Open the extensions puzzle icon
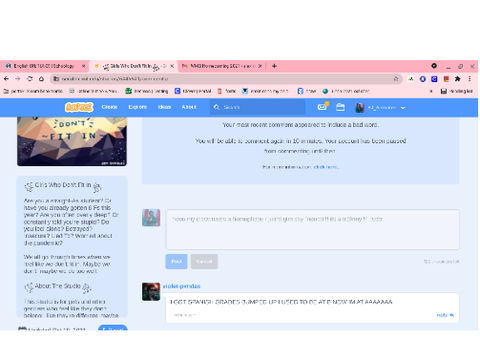 click(458, 79)
